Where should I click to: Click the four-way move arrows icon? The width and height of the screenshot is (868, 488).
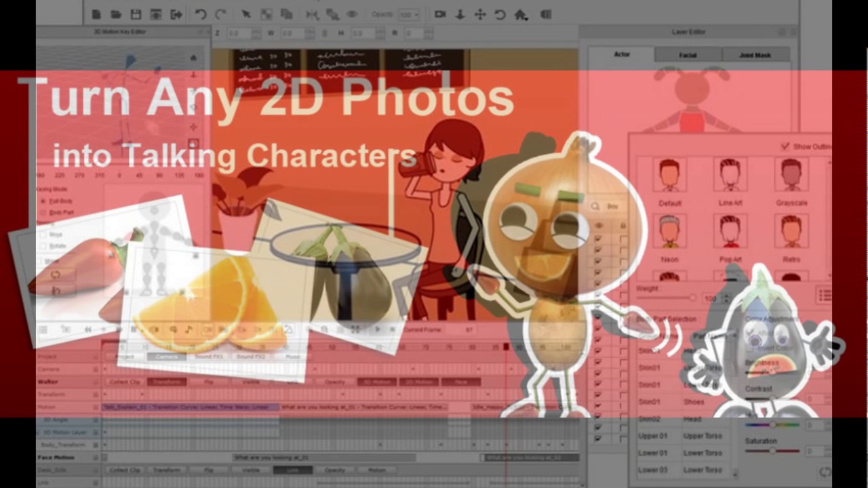coord(480,14)
